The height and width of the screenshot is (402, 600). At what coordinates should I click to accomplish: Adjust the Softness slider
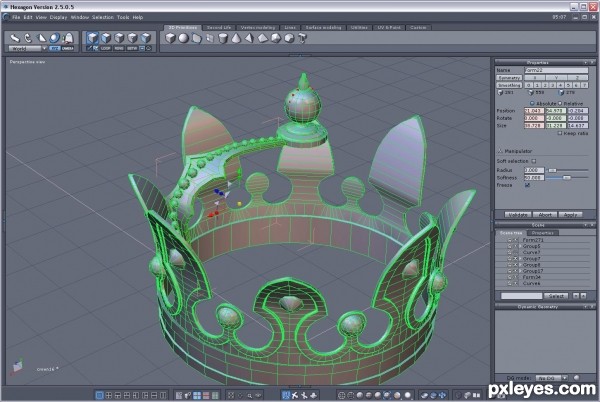567,178
